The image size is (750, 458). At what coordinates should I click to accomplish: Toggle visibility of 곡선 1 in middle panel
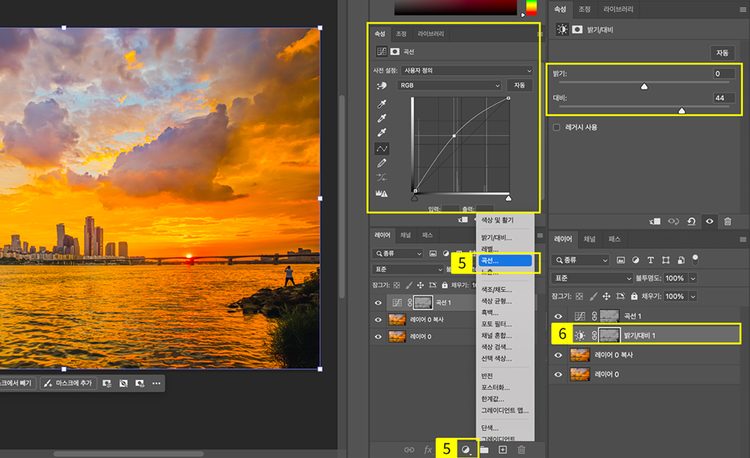point(378,302)
